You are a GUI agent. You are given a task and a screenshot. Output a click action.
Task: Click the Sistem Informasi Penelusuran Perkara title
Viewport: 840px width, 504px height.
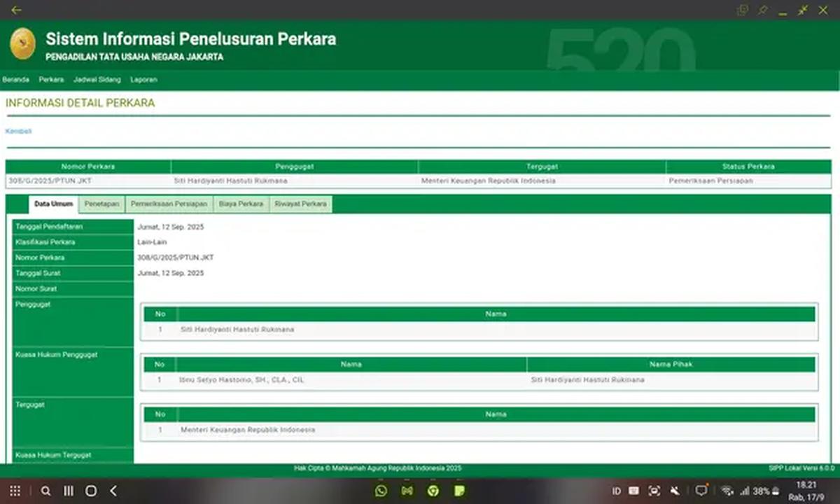pos(190,39)
